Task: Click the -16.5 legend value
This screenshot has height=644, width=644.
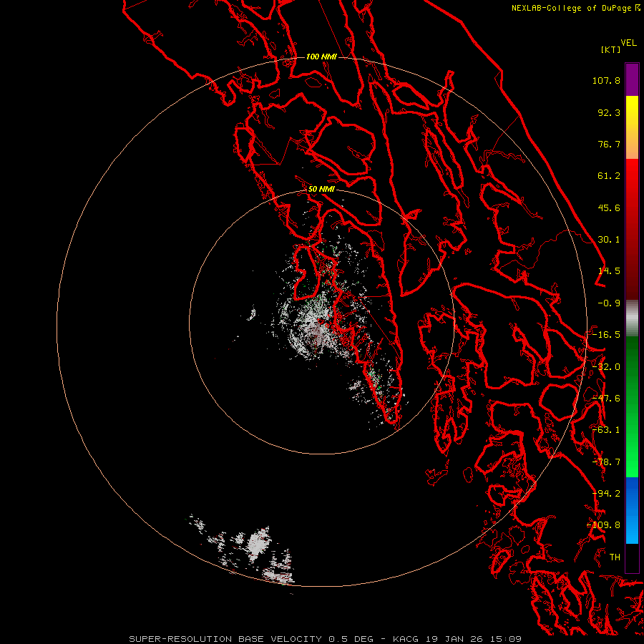Action: 606,335
